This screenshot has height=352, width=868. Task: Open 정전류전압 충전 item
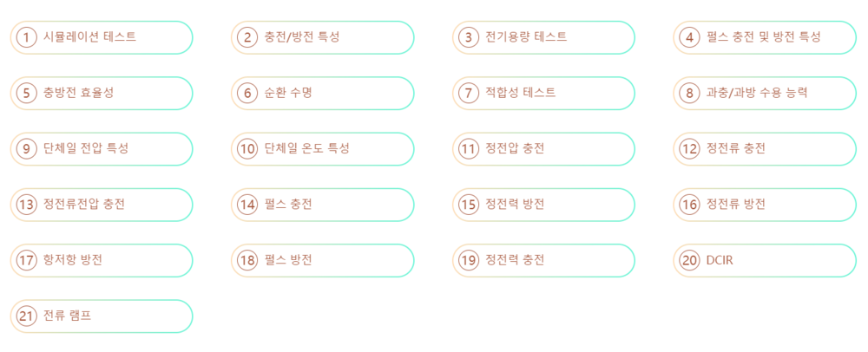click(101, 205)
